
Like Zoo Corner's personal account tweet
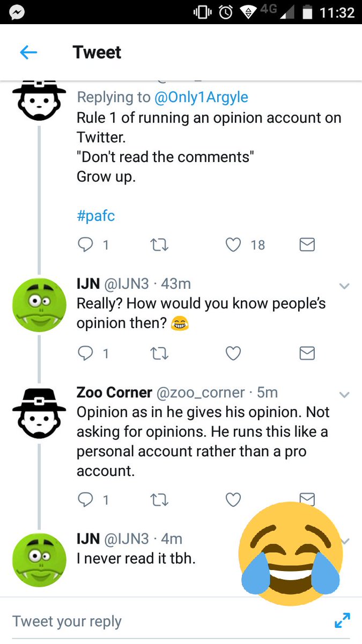coord(233,500)
